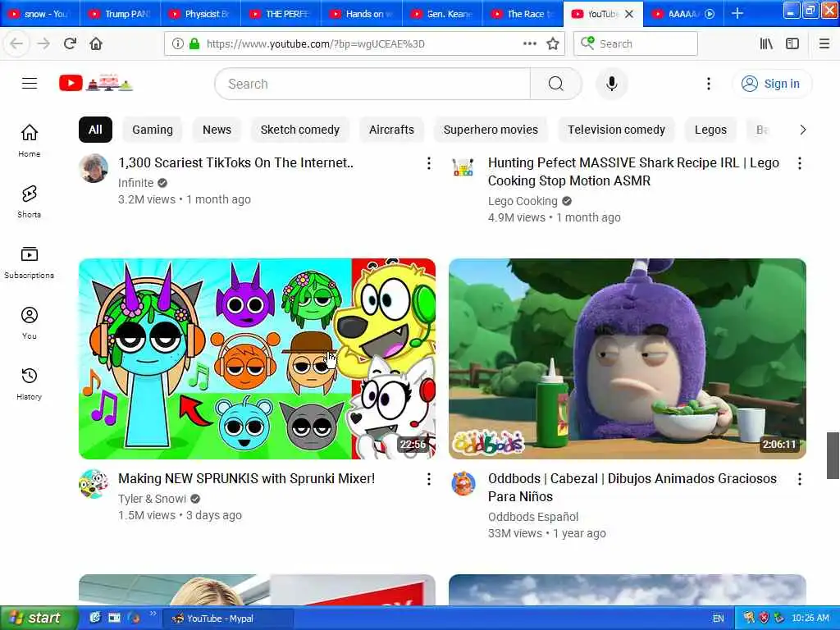Open the browser application menu
This screenshot has height=630, width=840.
pos(824,43)
